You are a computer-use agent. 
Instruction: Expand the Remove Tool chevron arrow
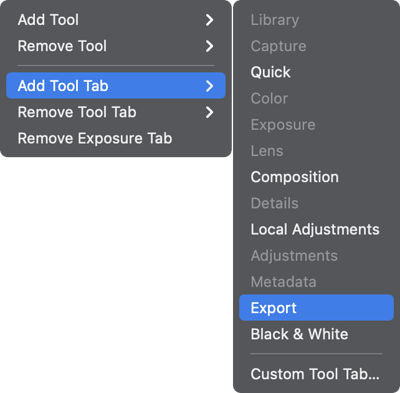point(209,46)
